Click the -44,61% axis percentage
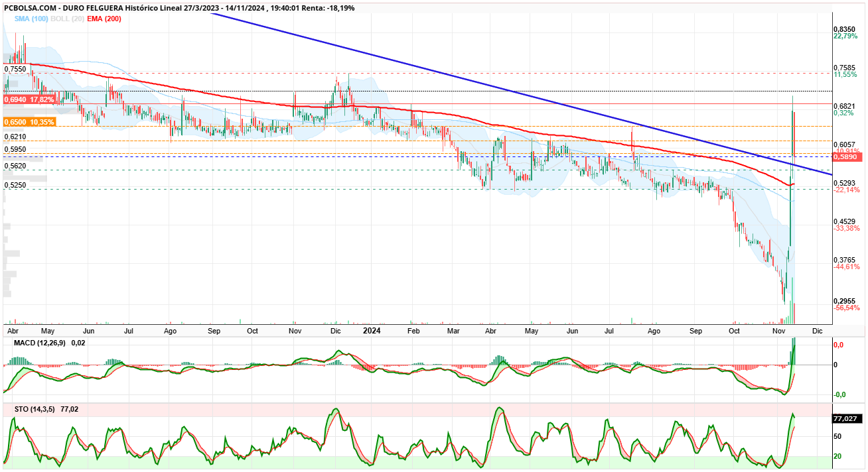The width and height of the screenshot is (868, 472). 846,267
